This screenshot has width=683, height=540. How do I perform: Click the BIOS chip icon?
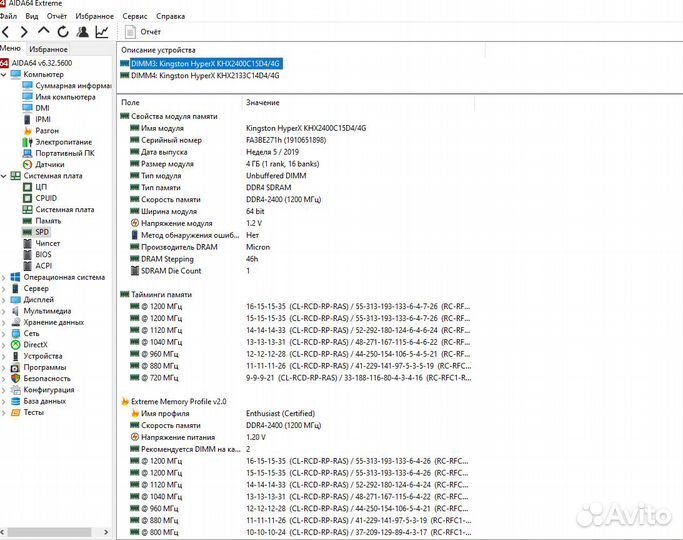click(x=27, y=255)
